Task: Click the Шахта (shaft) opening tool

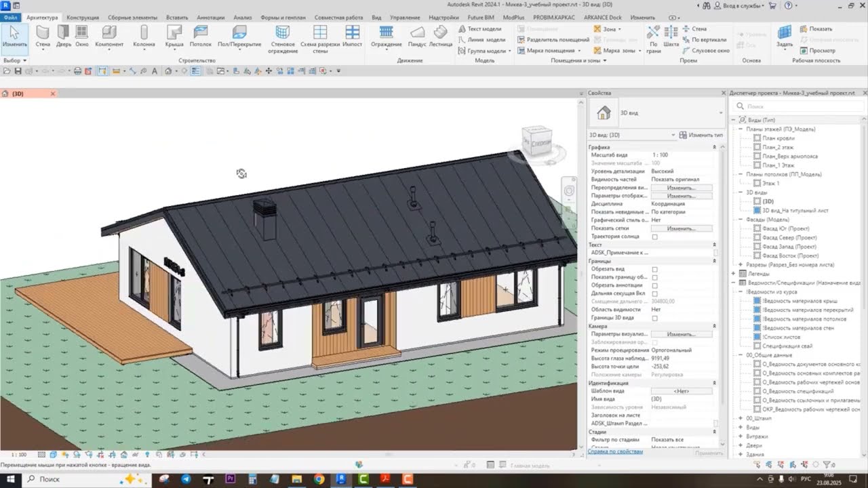Action: 671,37
